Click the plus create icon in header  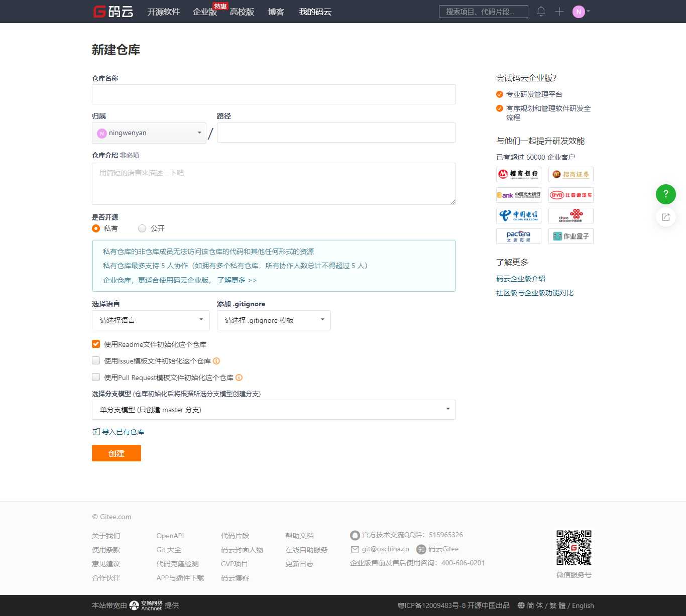click(559, 12)
